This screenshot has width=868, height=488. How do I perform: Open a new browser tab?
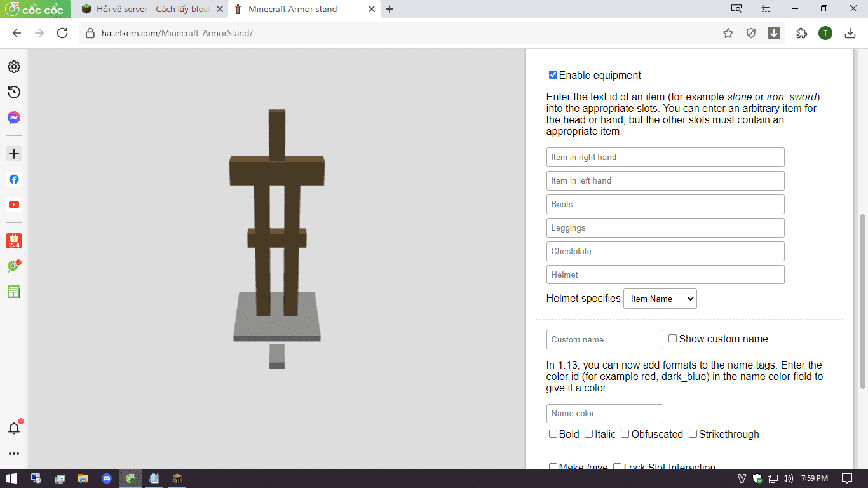click(x=390, y=9)
